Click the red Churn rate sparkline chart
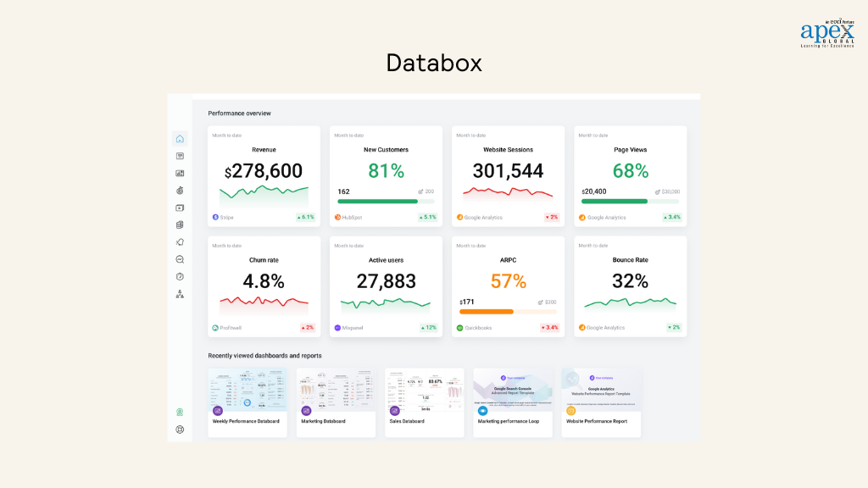 tap(264, 303)
